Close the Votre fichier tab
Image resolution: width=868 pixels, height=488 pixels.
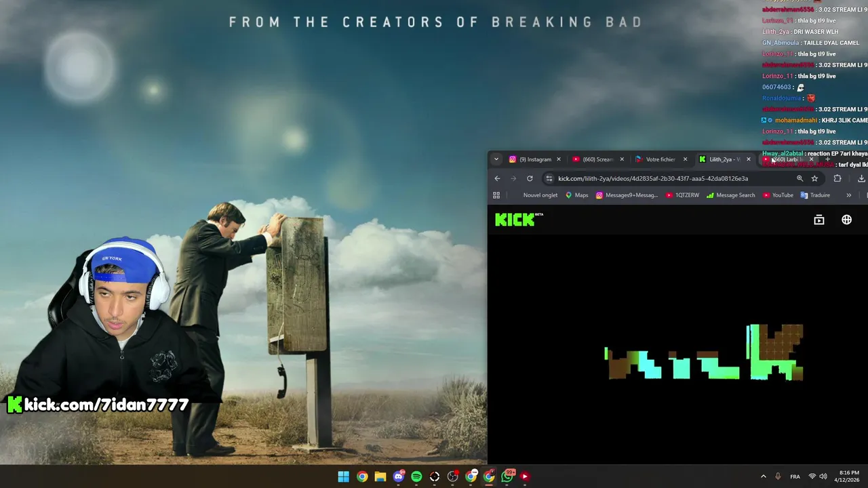click(685, 159)
